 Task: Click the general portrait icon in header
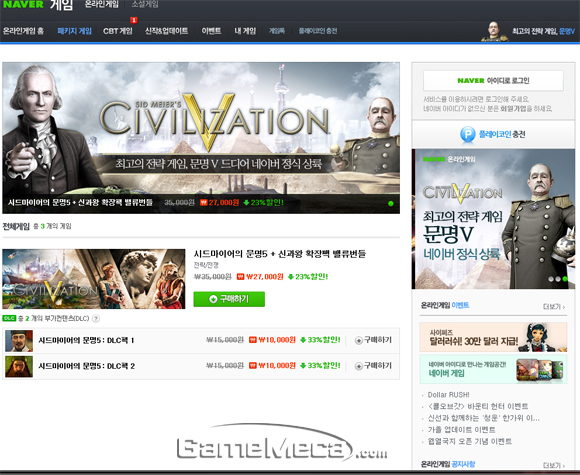(x=494, y=31)
